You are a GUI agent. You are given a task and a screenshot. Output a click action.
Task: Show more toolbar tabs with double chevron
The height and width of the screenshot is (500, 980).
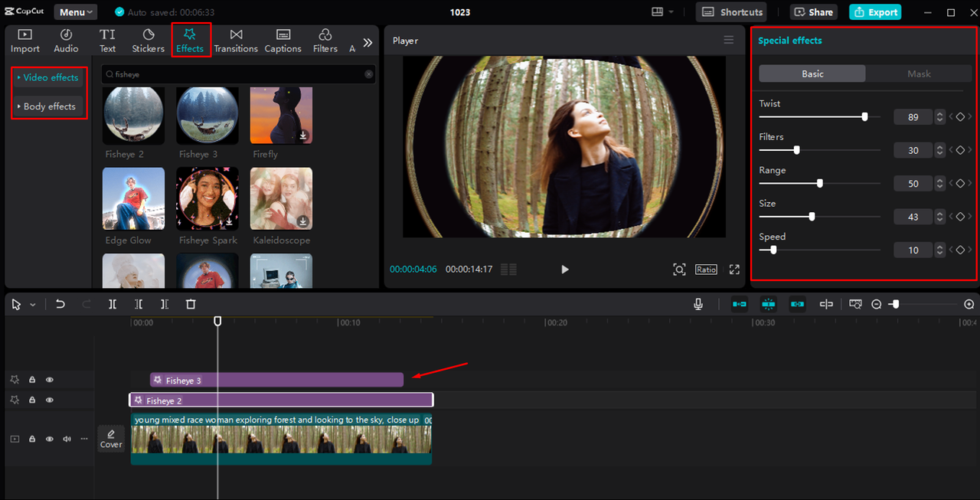pos(367,43)
